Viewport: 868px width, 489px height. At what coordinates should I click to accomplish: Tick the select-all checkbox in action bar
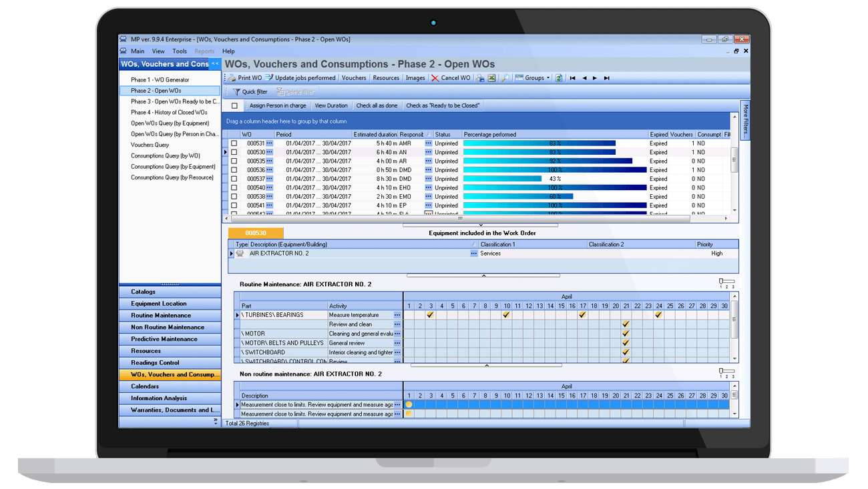tap(234, 105)
